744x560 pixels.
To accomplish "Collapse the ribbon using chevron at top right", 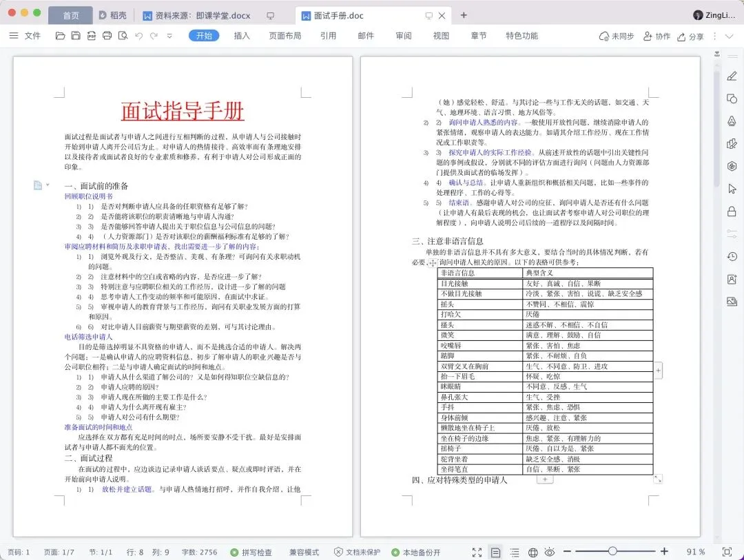I will pyautogui.click(x=730, y=36).
